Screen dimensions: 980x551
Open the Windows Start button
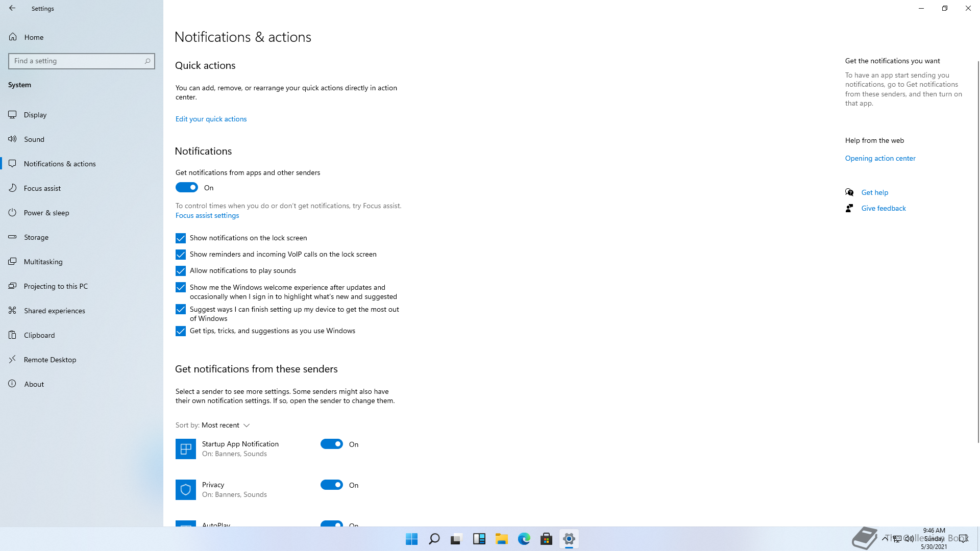[411, 539]
